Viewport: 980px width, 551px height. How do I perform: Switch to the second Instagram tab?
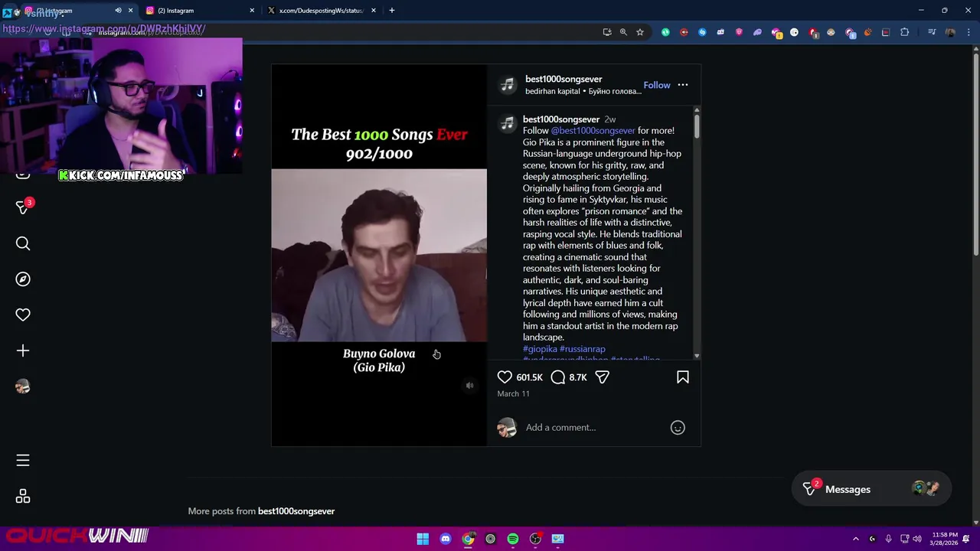tap(199, 11)
